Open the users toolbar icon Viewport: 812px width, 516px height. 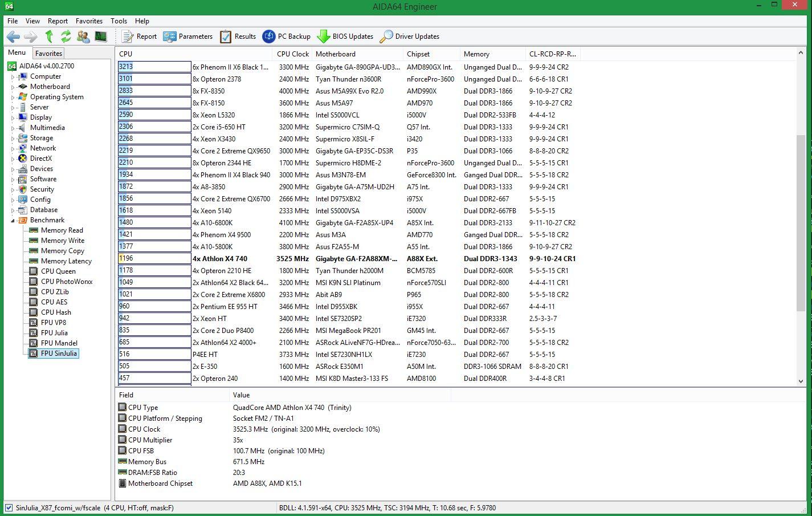coord(83,36)
